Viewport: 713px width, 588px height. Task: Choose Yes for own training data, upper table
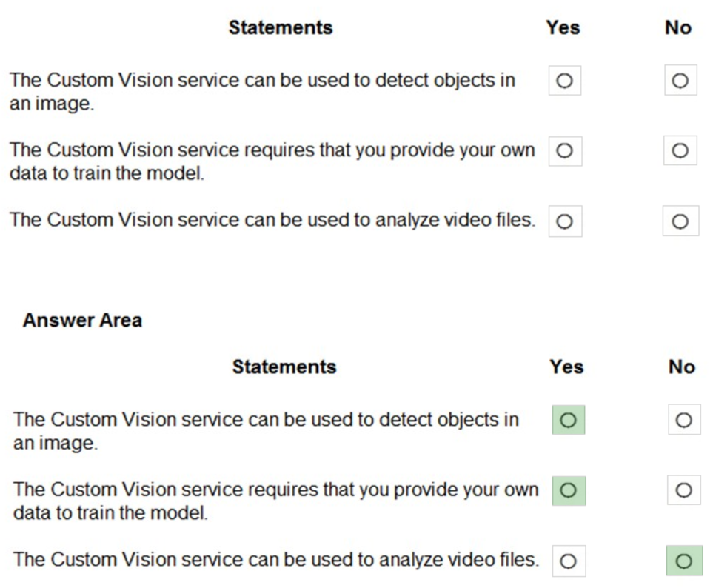[564, 151]
